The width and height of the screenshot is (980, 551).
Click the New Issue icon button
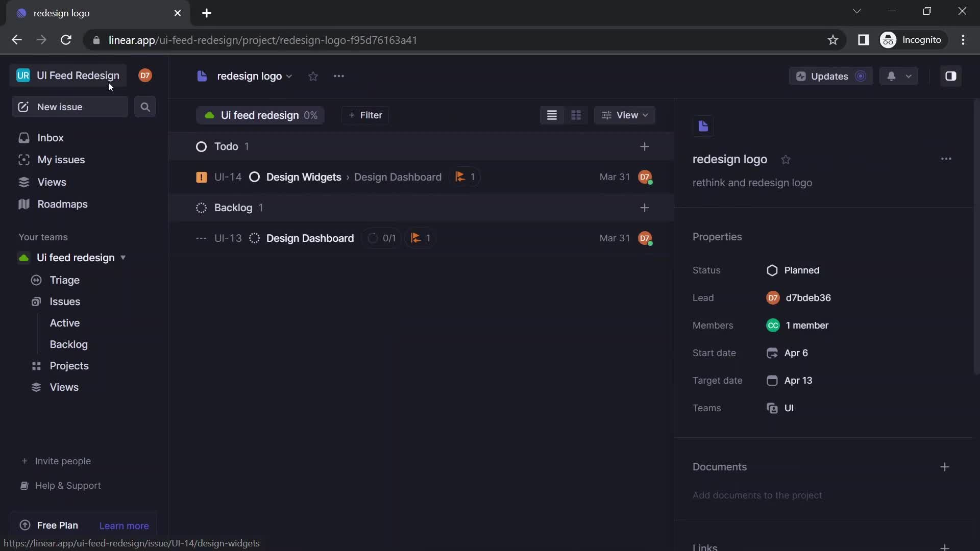tap(23, 106)
